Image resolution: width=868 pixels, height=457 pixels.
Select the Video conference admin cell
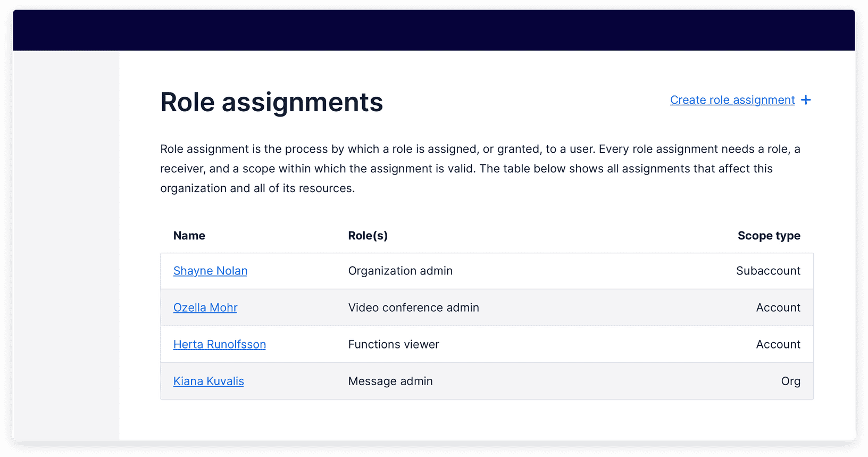click(x=413, y=308)
